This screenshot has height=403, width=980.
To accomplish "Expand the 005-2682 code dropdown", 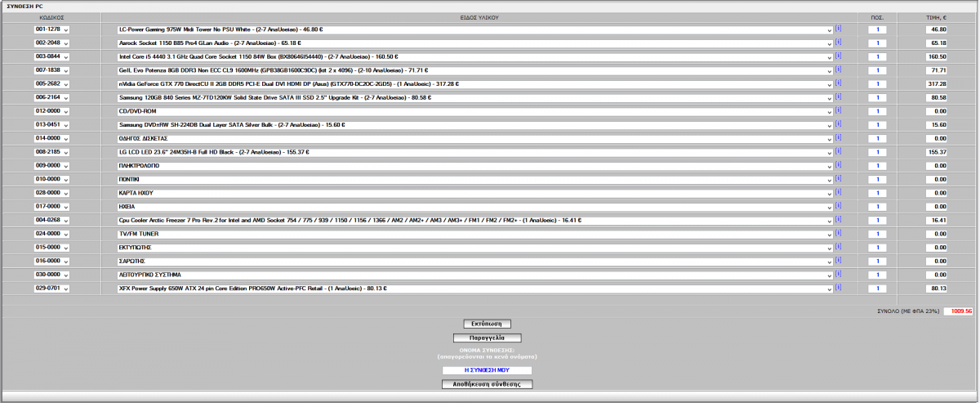I will 51,84.
